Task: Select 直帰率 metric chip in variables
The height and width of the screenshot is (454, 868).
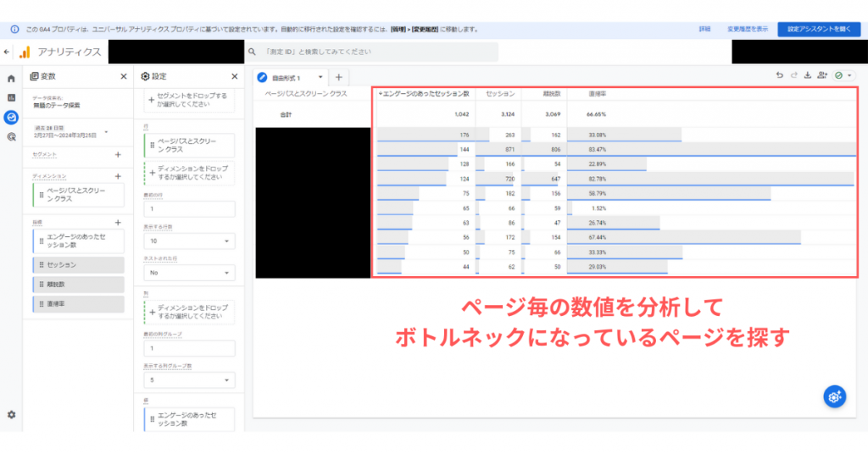Action: click(79, 303)
